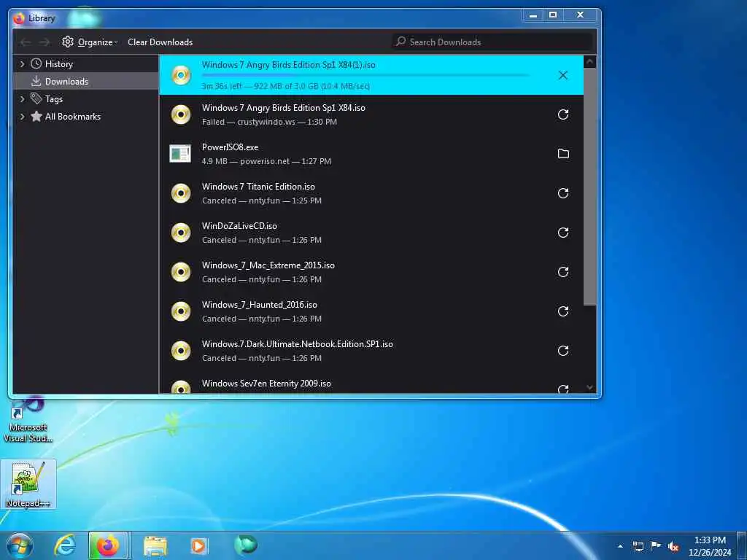Select Windows Sev7en Eternity 2009.iso entry

click(x=371, y=385)
